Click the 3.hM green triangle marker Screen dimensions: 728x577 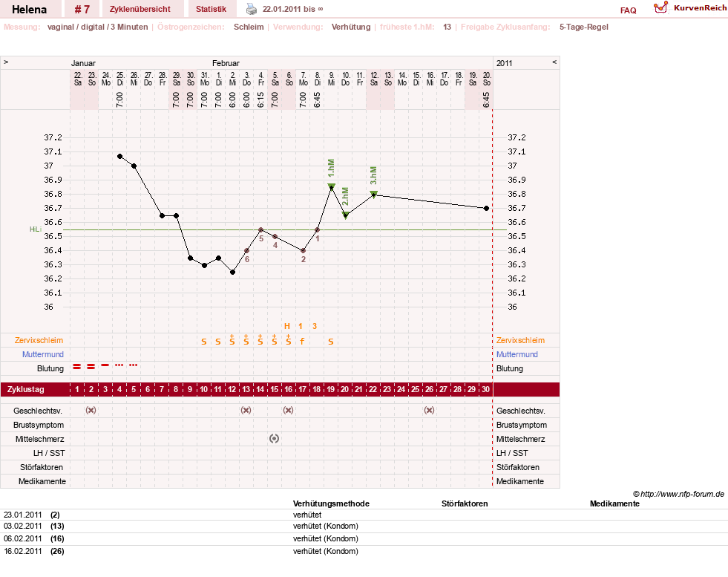point(374,194)
